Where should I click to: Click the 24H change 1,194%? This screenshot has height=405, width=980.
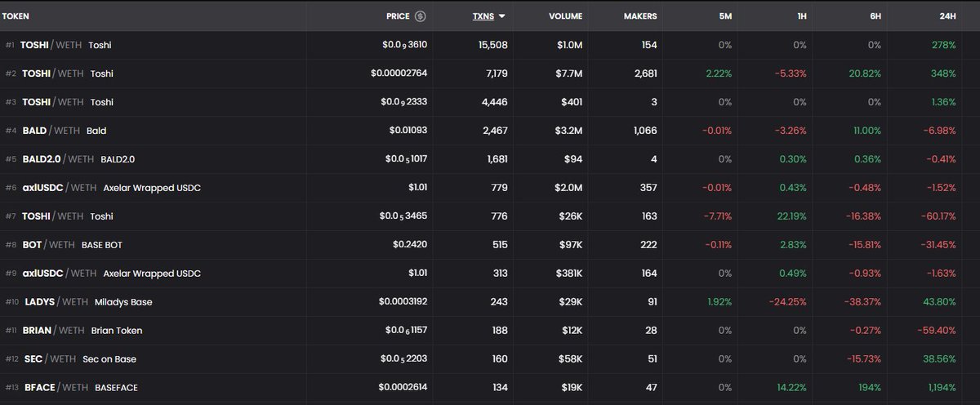(x=942, y=388)
